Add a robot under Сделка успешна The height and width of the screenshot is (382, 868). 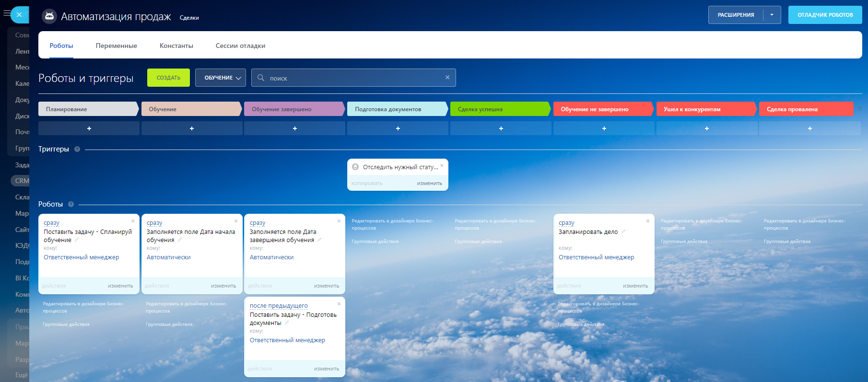pyautogui.click(x=501, y=128)
